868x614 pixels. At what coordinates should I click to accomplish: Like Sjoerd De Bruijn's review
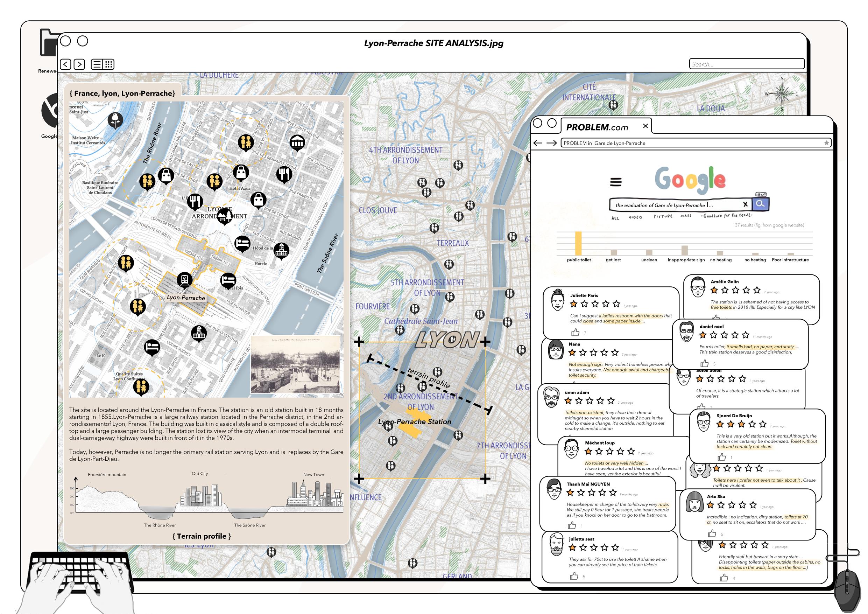(x=722, y=457)
